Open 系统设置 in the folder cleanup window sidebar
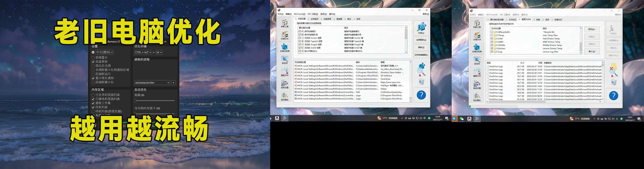 477,84
